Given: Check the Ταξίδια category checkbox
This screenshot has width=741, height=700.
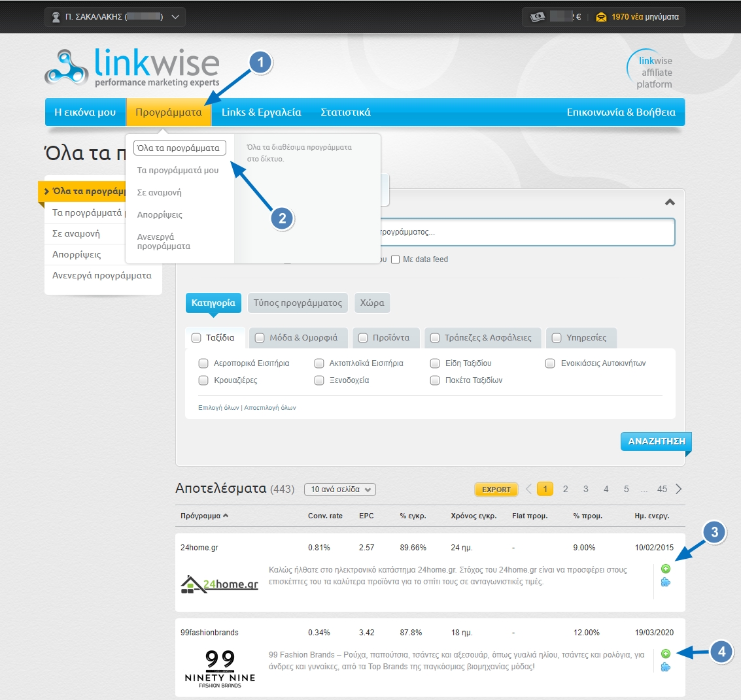Looking at the screenshot, I should [196, 338].
